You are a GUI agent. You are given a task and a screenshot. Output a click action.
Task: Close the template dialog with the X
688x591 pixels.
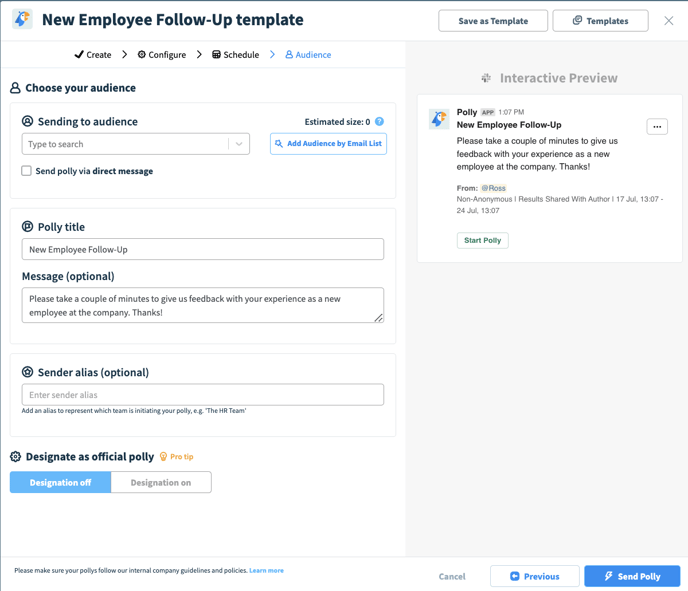click(669, 21)
